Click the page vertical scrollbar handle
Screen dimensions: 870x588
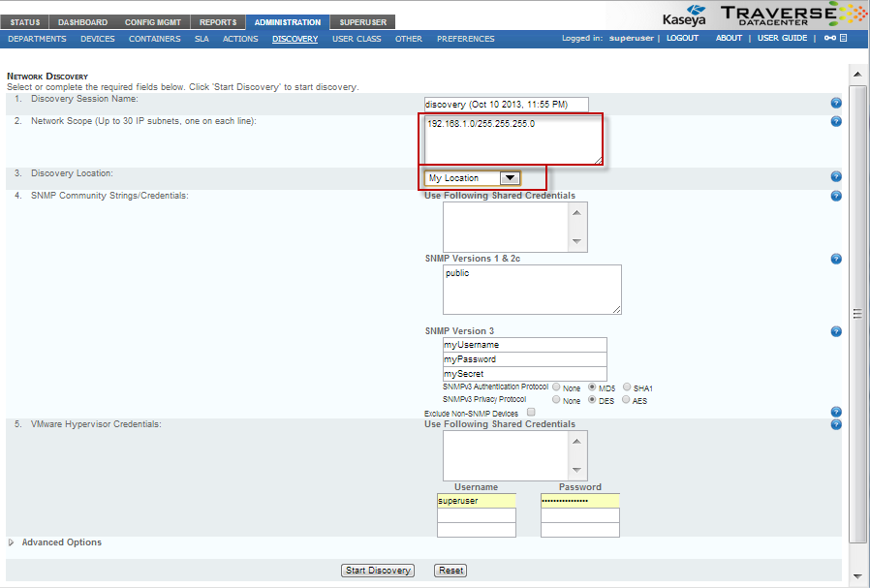click(x=856, y=312)
